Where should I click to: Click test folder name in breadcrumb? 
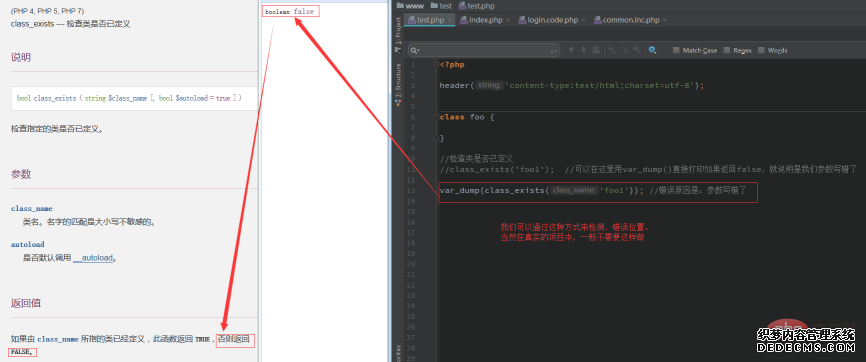pos(445,6)
